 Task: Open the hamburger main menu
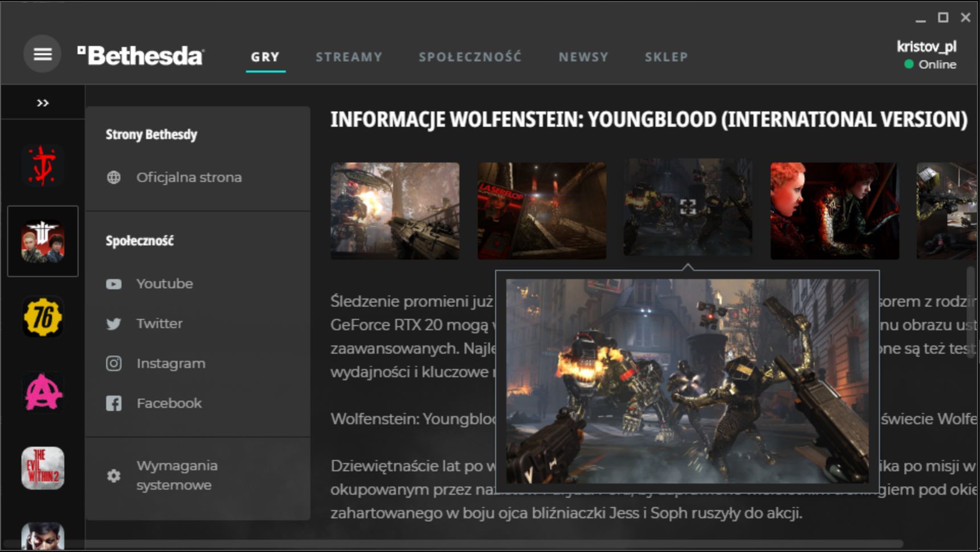pyautogui.click(x=42, y=54)
